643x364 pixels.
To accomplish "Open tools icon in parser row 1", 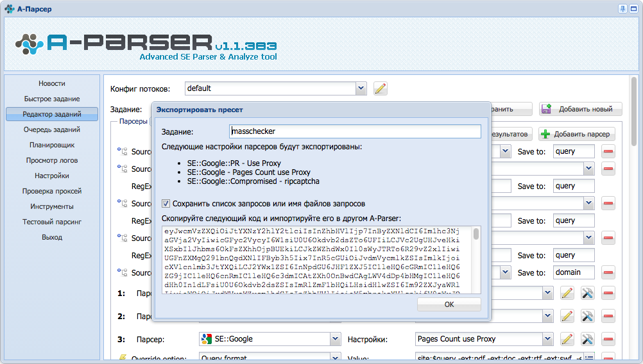I will 588,293.
